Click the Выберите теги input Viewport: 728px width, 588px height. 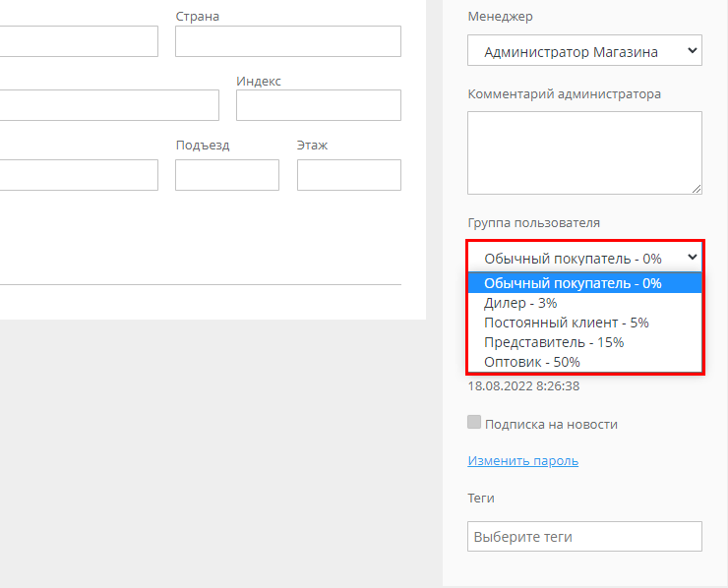click(x=584, y=537)
